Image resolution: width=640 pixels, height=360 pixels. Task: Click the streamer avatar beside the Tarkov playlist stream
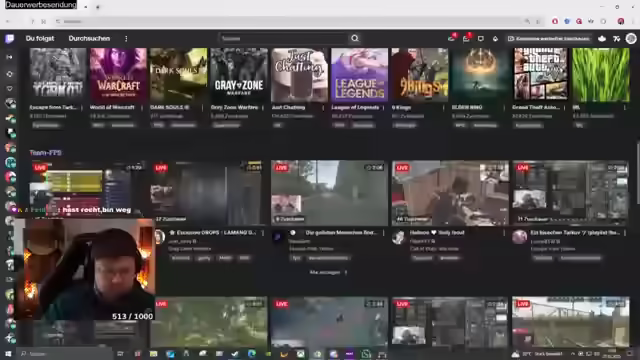[519, 237]
